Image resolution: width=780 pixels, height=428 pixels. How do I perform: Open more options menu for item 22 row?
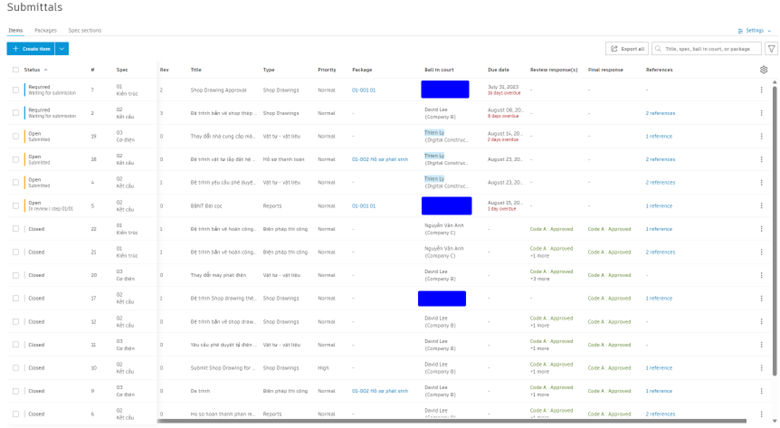(x=761, y=229)
